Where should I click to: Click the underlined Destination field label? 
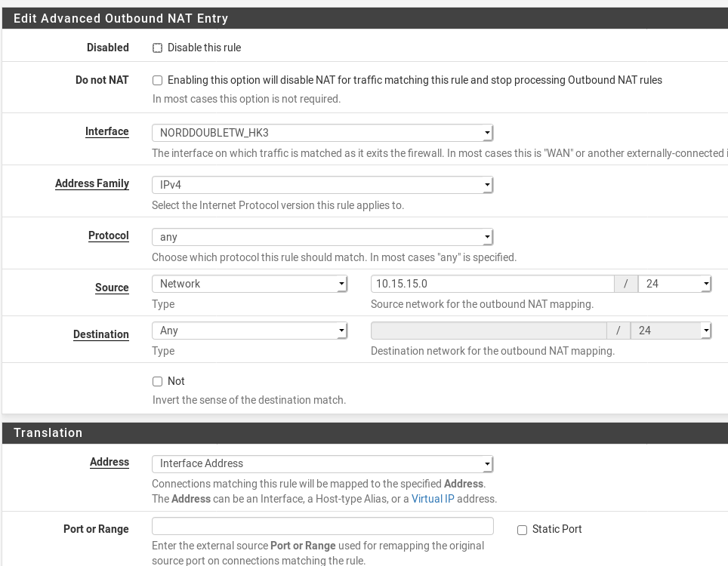click(x=100, y=334)
